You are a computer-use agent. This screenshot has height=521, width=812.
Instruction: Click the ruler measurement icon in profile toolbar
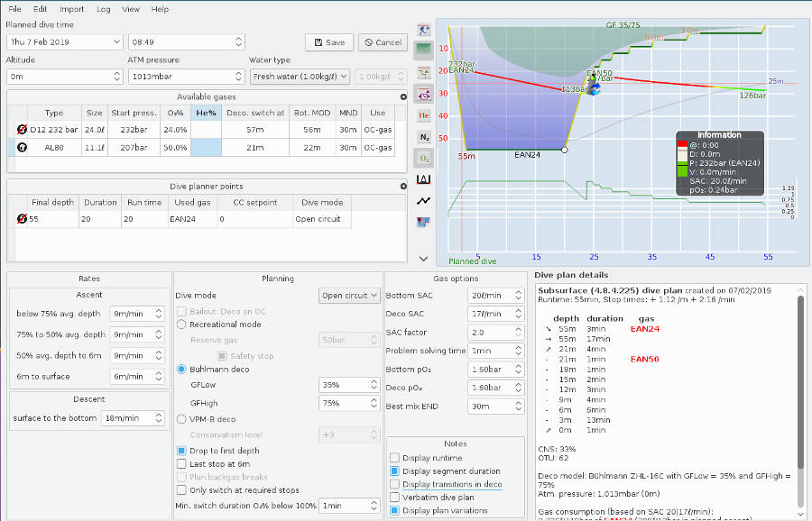[x=424, y=179]
